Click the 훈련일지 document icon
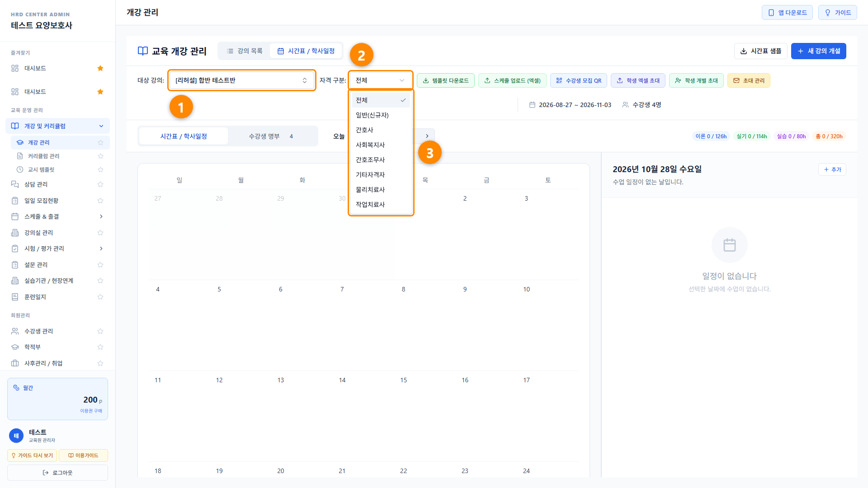This screenshot has width=868, height=488. click(x=15, y=297)
